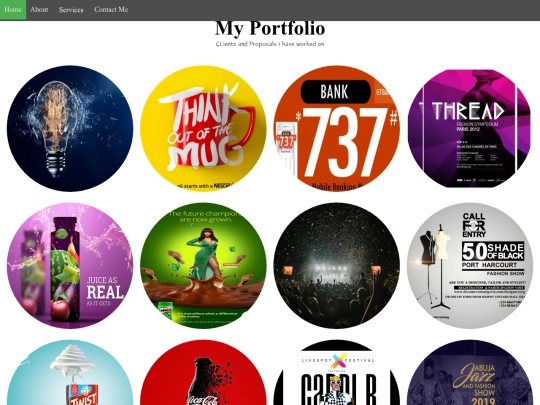View the 50 Shade of Black poster
The width and height of the screenshot is (540, 405).
point(470,266)
